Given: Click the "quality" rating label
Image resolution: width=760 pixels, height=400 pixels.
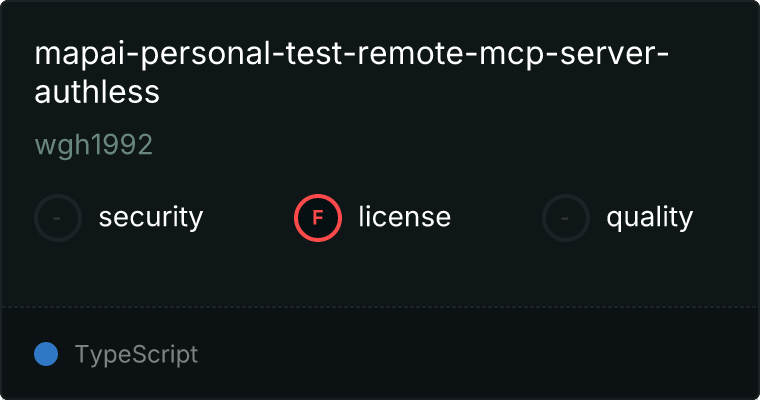Looking at the screenshot, I should click(649, 217).
